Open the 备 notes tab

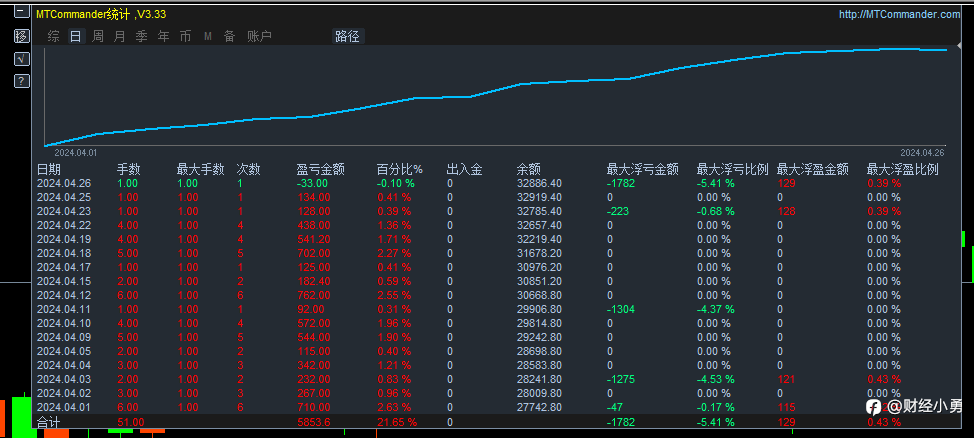pyautogui.click(x=230, y=37)
